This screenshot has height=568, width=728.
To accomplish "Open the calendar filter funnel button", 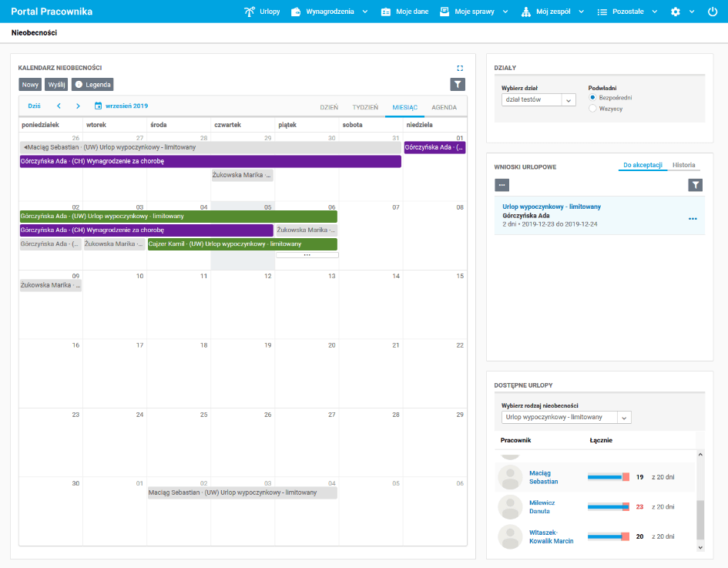I will (458, 85).
